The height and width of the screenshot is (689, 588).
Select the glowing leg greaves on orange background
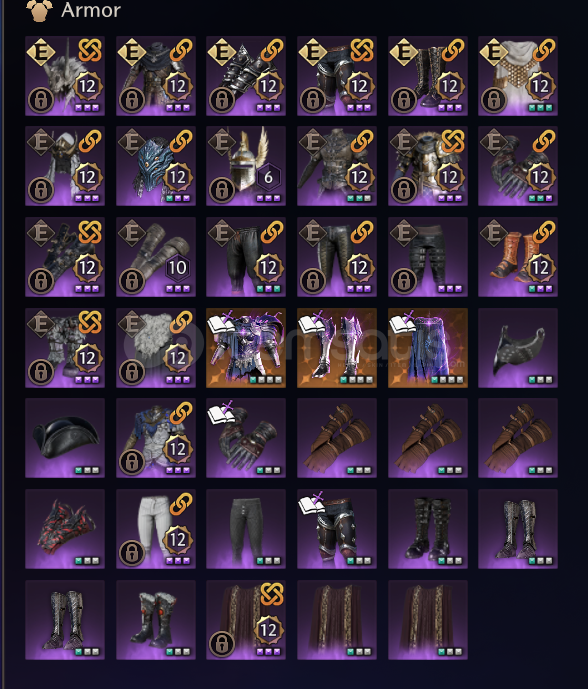337,348
